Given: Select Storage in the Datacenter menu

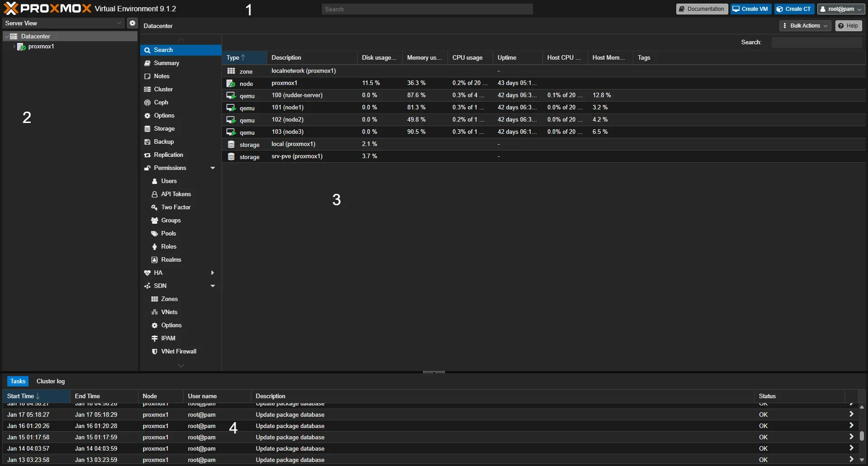Looking at the screenshot, I should click(164, 128).
